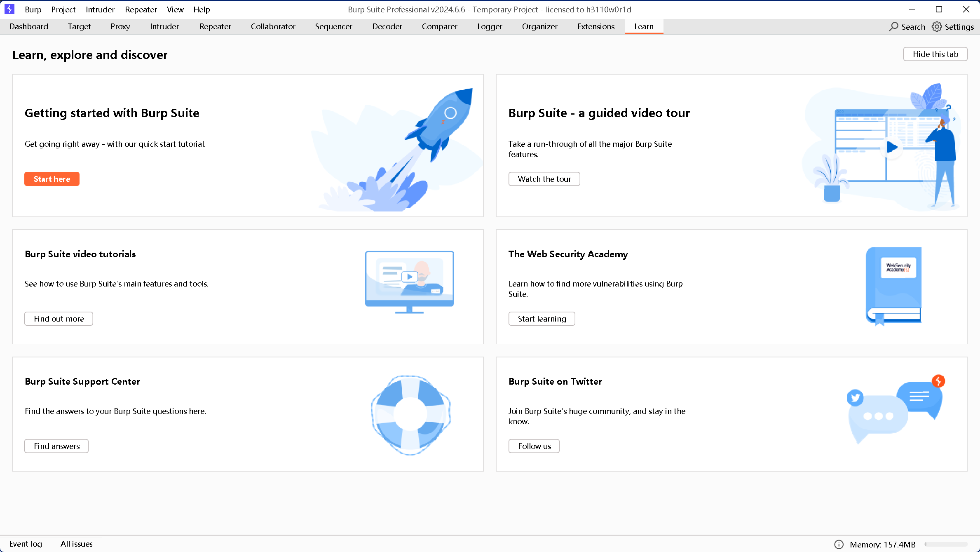Open the Proxy tab
This screenshot has height=552, width=980.
pos(120,26)
